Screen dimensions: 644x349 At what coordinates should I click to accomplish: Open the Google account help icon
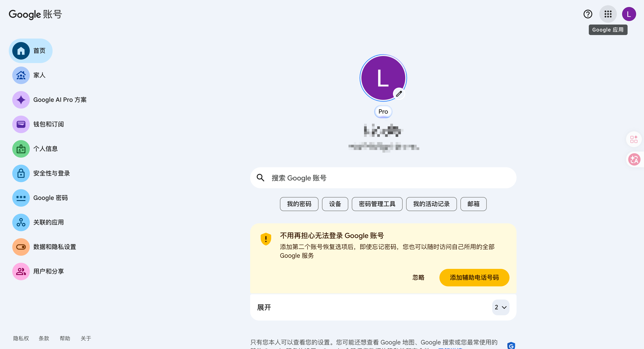[x=588, y=14]
